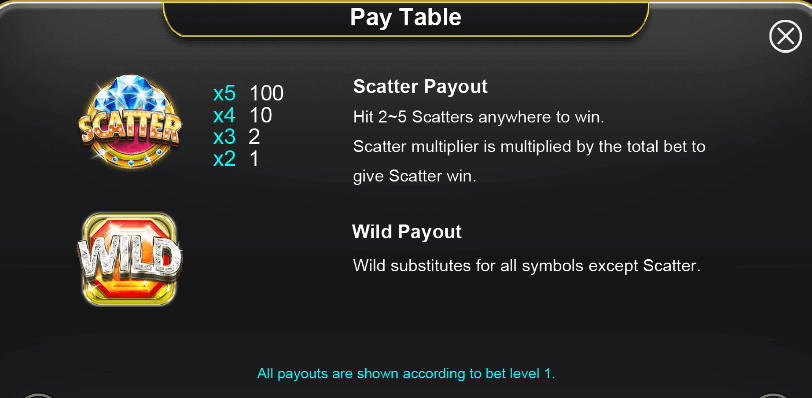The image size is (812, 398).
Task: Click the x3 2 scatter payout row
Action: pos(237,137)
